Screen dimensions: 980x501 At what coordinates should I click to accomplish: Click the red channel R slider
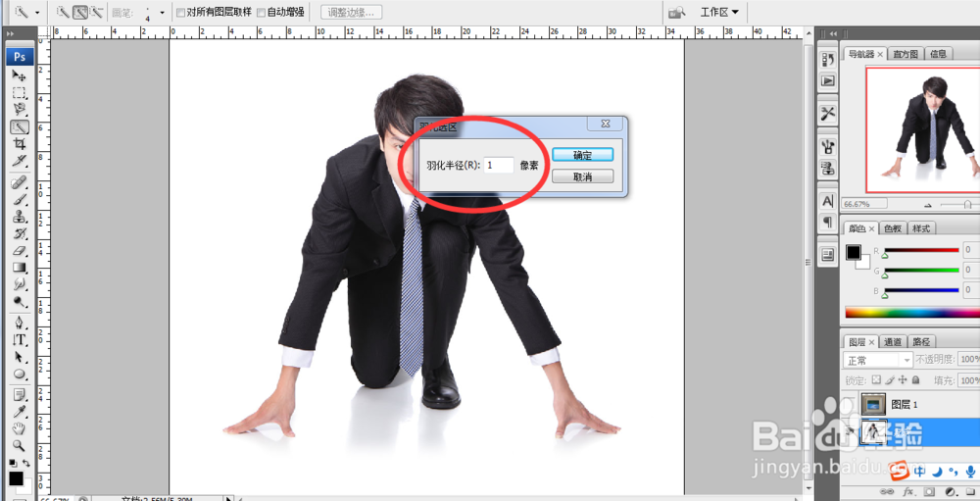(921, 251)
